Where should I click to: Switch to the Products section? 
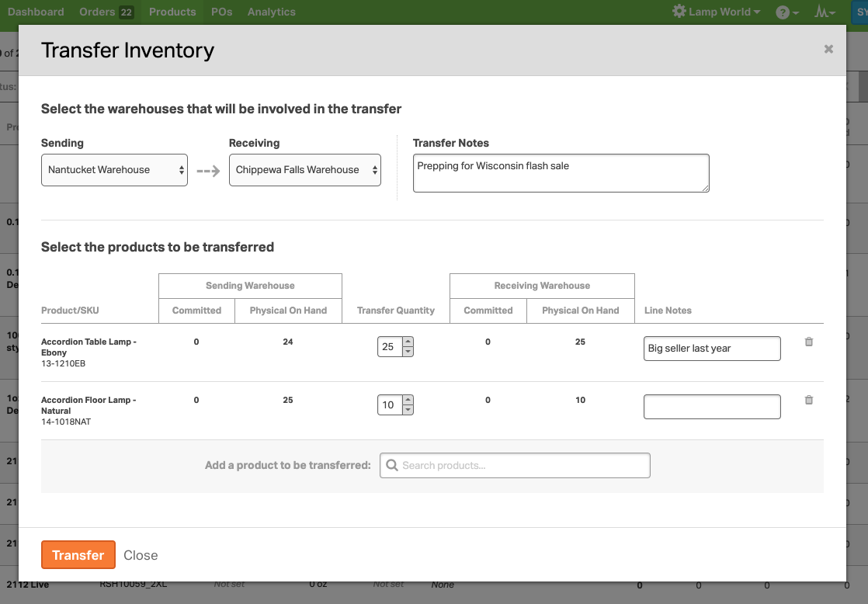172,12
